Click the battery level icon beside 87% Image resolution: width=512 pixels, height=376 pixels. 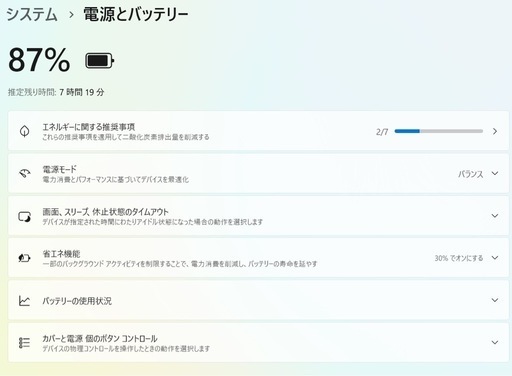coord(100,61)
